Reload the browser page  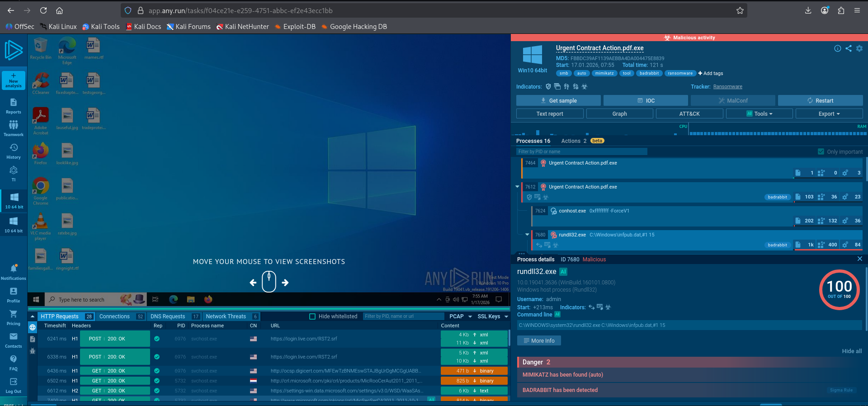(x=43, y=10)
